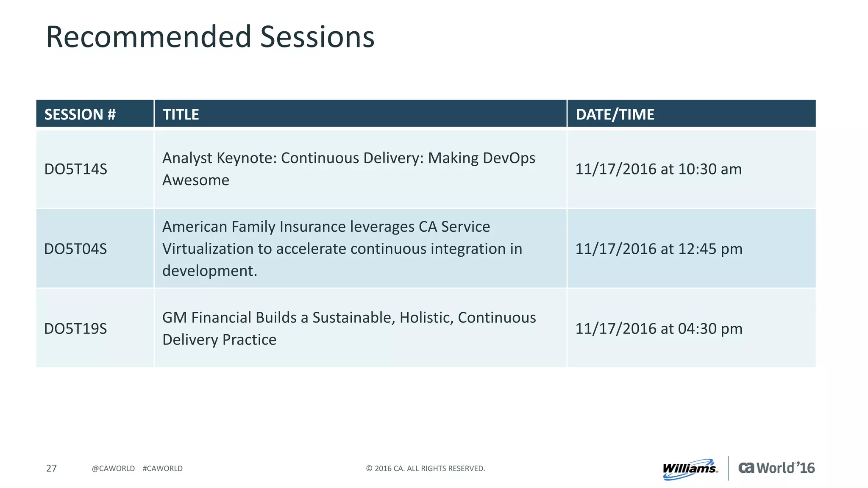Viewport: 868px width, 488px height.
Task: Select session number DO5T14S cell
Action: point(95,169)
